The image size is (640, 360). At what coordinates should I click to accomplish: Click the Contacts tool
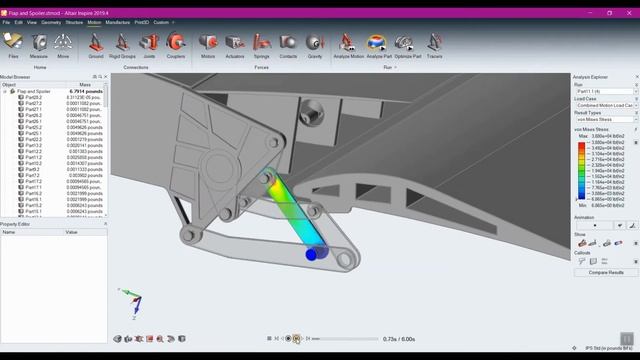tap(288, 42)
